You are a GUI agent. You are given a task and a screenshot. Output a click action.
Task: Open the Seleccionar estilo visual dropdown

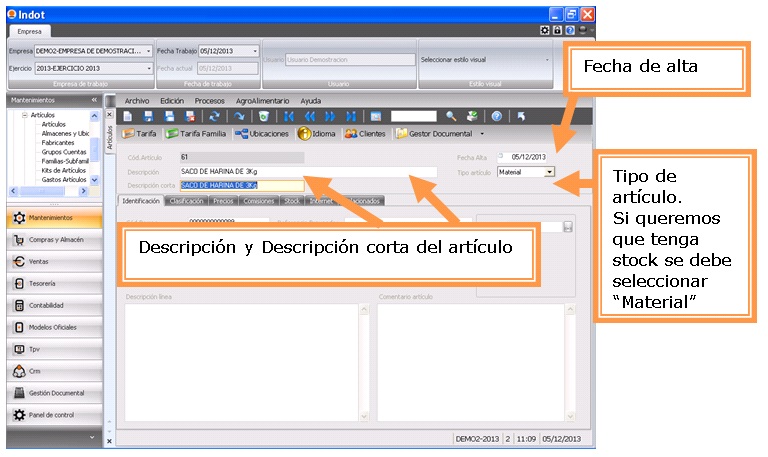(x=547, y=59)
